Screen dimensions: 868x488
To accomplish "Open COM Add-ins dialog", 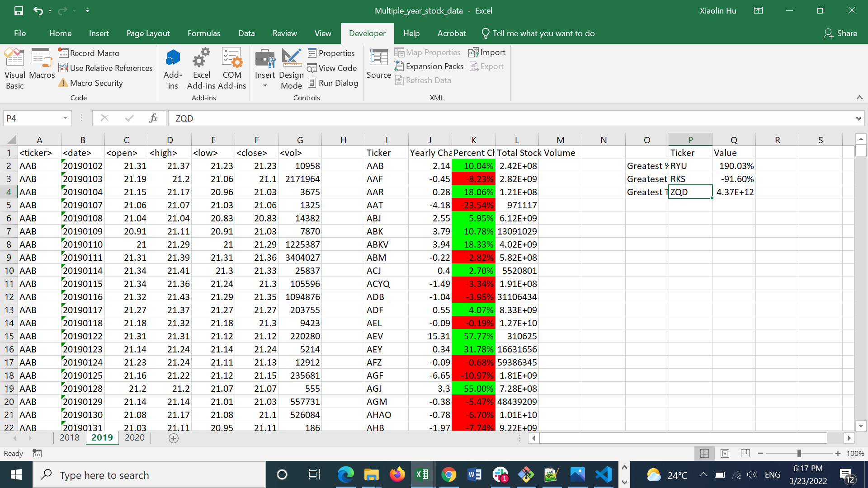I will pyautogui.click(x=232, y=69).
